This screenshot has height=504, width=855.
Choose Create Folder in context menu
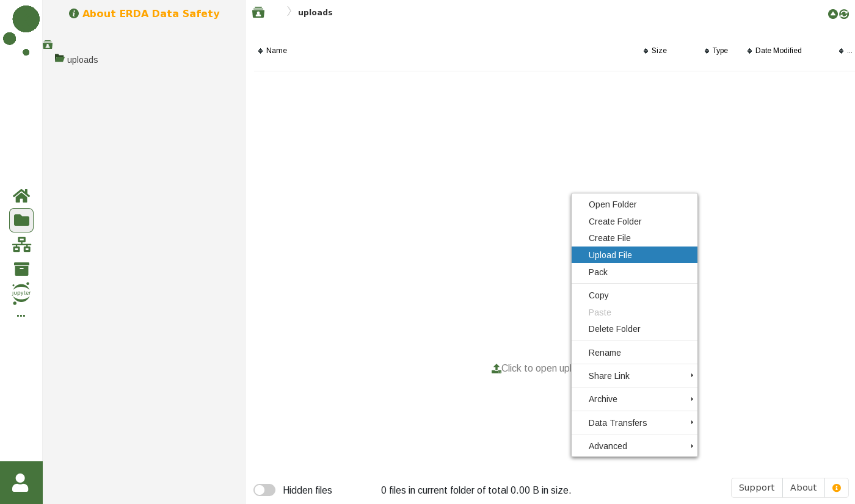tap(615, 221)
